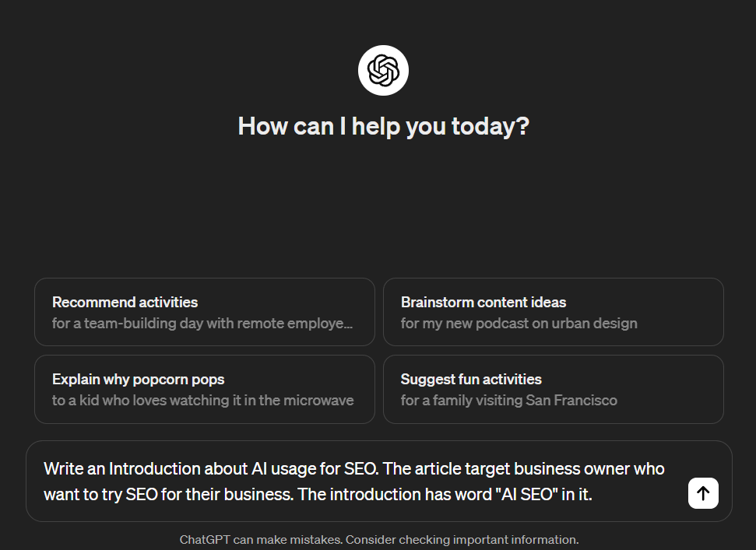
Task: Click 'to a kid who loves watching' subtitle
Action: pyautogui.click(x=203, y=400)
